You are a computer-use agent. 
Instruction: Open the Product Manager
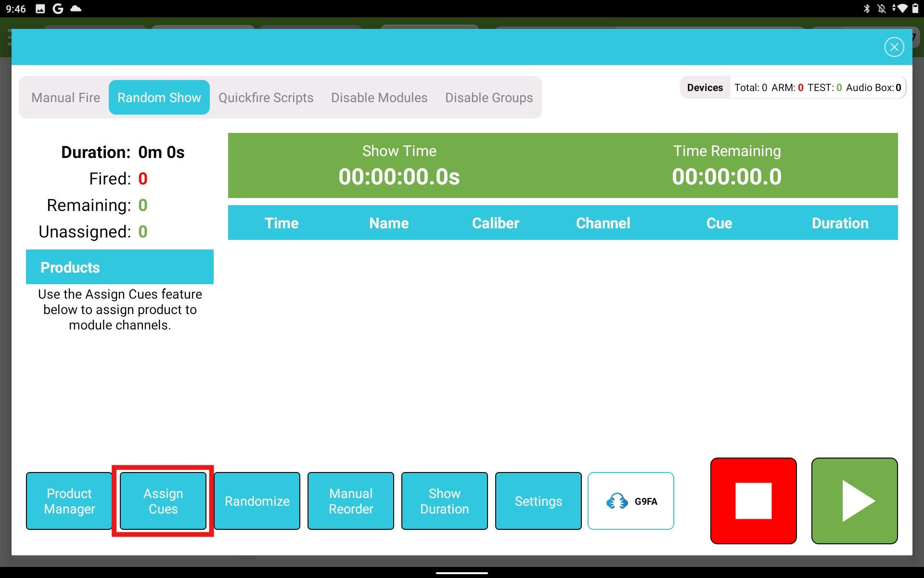pyautogui.click(x=69, y=501)
